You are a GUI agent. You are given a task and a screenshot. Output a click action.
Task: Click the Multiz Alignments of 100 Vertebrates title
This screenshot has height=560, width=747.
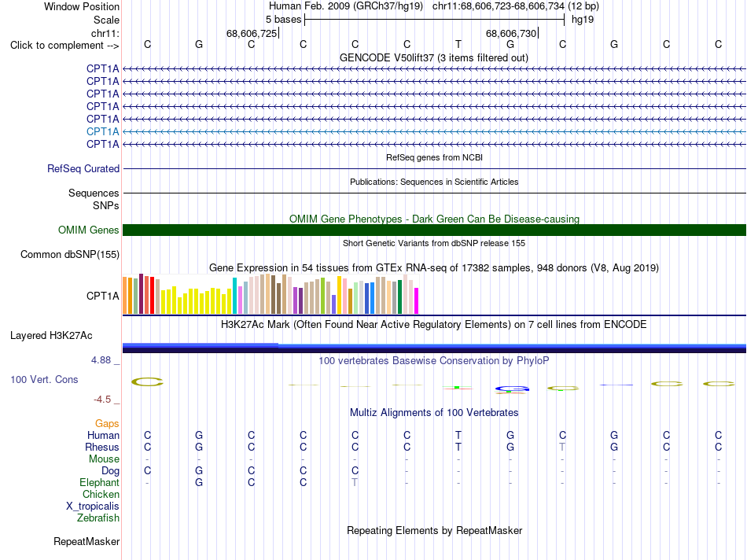click(434, 413)
